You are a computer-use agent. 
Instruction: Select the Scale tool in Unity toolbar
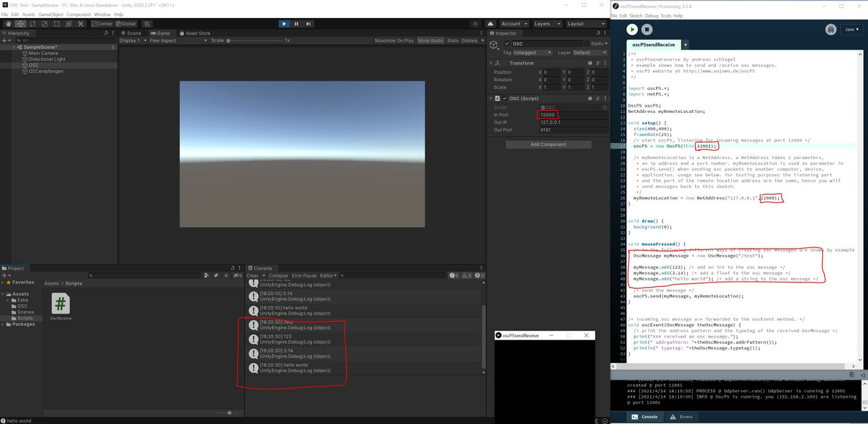(x=44, y=24)
